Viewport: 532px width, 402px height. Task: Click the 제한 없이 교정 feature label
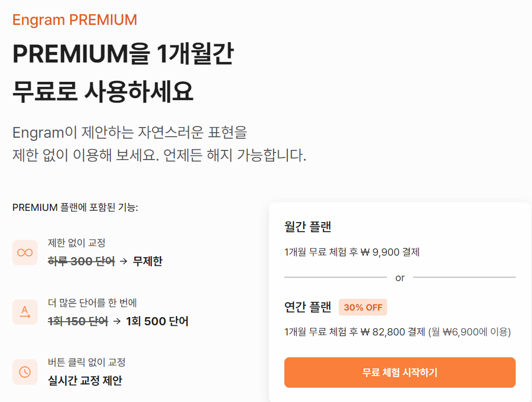coord(76,243)
